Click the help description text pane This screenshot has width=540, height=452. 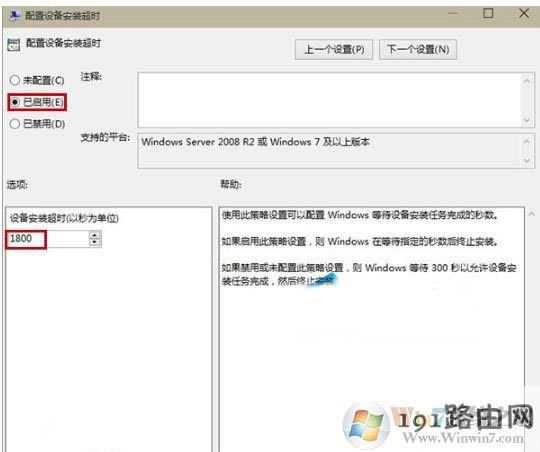[x=371, y=329]
